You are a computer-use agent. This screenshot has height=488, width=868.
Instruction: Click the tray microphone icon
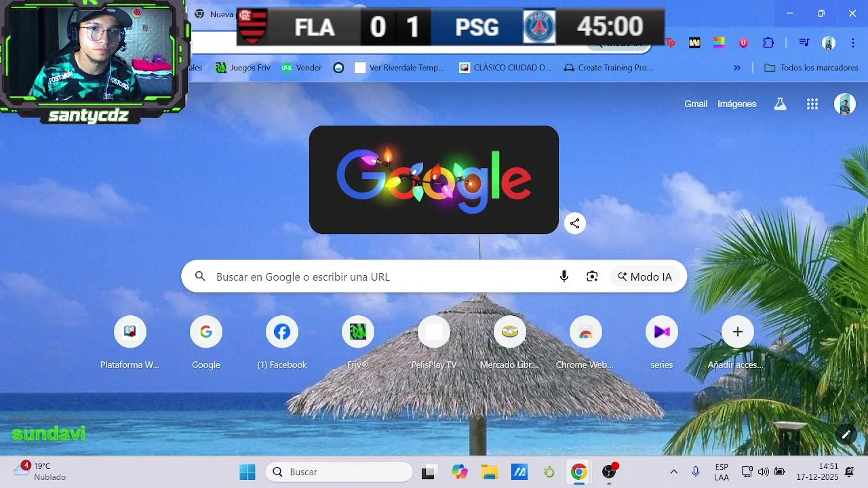696,472
